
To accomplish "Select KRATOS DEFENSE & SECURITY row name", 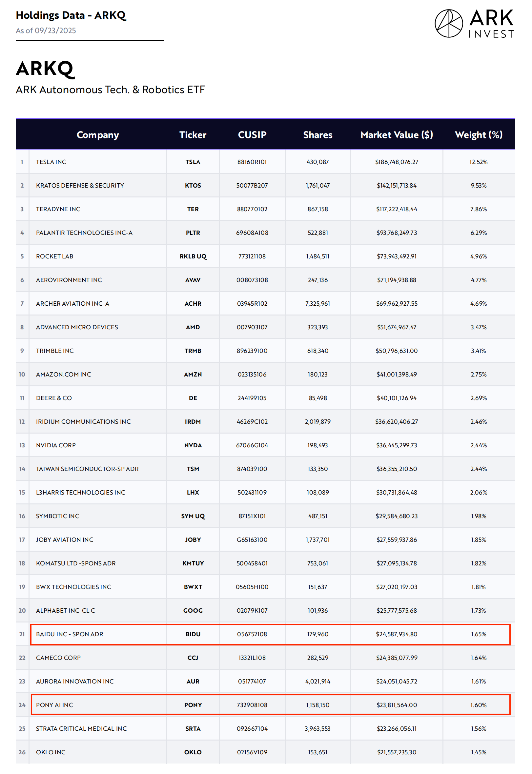I will [80, 186].
